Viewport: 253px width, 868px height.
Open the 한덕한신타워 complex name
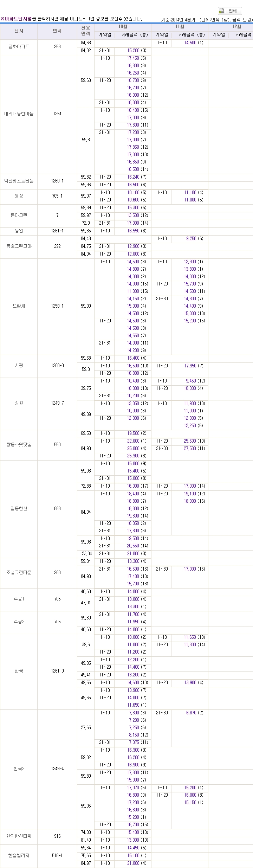(19, 836)
